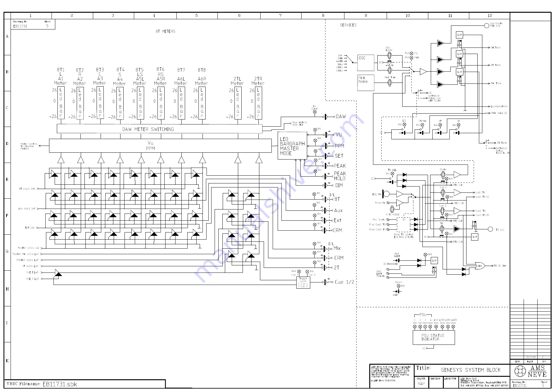The width and height of the screenshot is (555, 392).
Task: Click the '8T METERS' heading
Action: 165,31
